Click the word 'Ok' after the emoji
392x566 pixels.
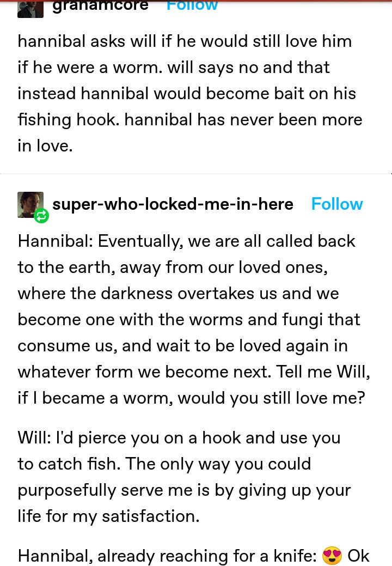point(358,556)
